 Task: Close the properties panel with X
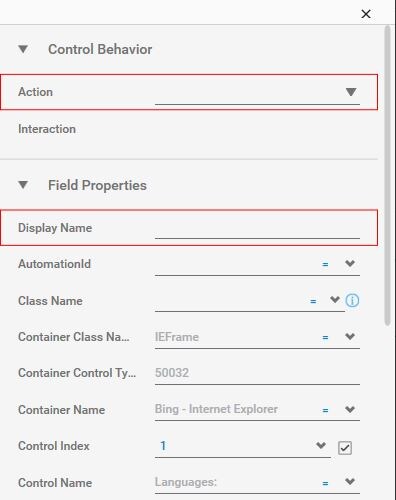tap(366, 14)
